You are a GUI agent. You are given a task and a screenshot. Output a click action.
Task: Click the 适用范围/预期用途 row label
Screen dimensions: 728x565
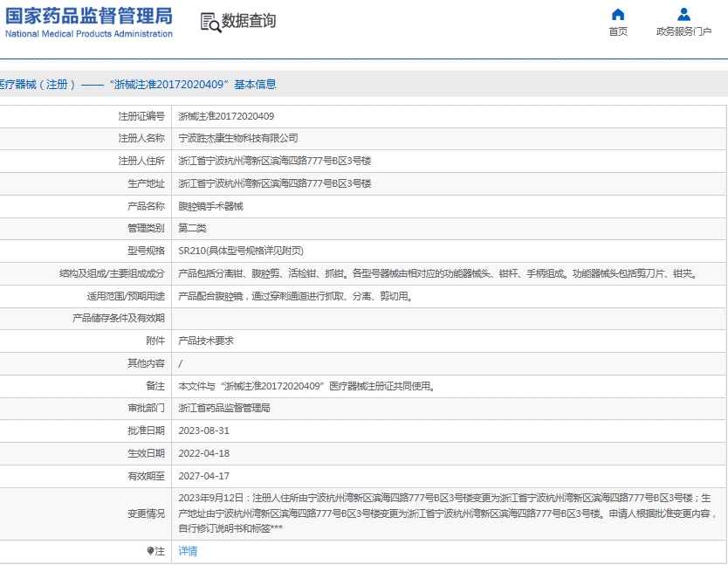tap(126, 296)
